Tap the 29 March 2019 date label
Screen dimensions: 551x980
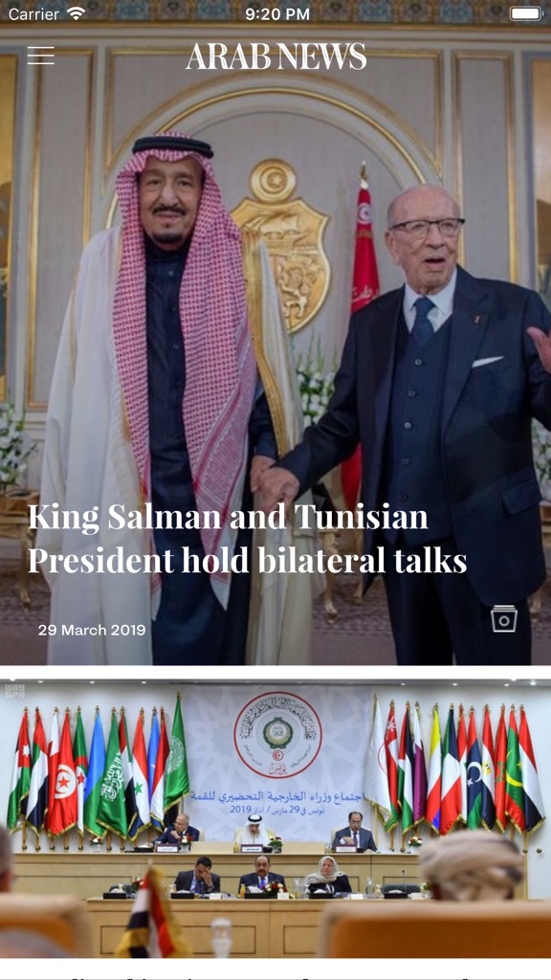point(92,630)
